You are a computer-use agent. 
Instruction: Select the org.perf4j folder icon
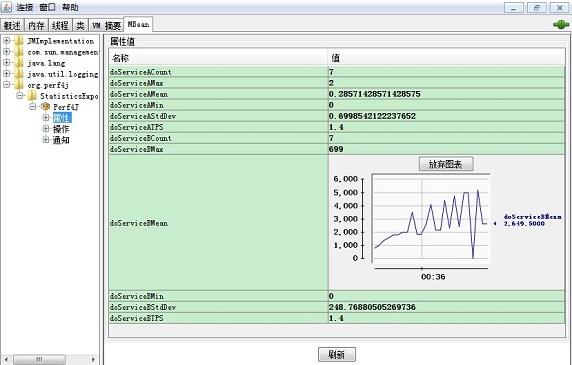pyautogui.click(x=19, y=85)
